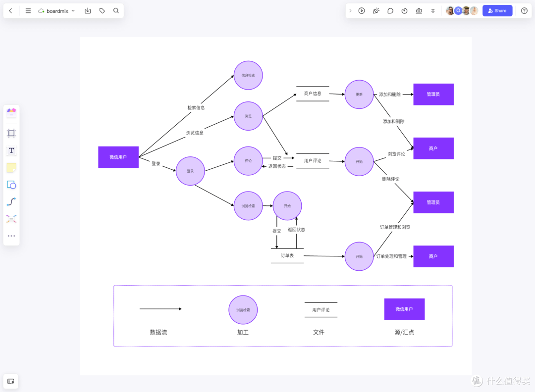Click the 加工 legend label

(243, 332)
